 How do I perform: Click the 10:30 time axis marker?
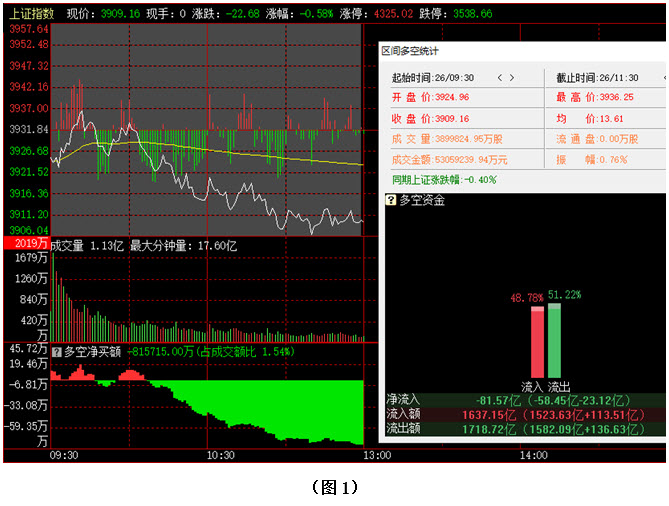[220, 455]
